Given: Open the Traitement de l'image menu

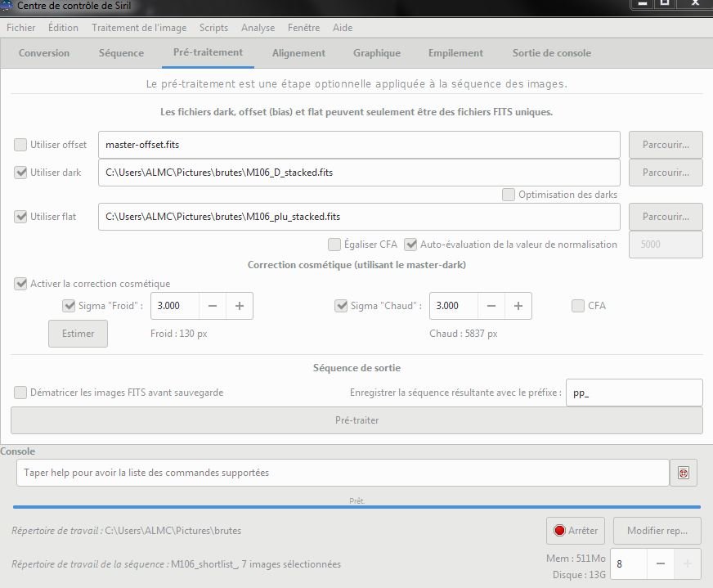Looking at the screenshot, I should [x=139, y=28].
